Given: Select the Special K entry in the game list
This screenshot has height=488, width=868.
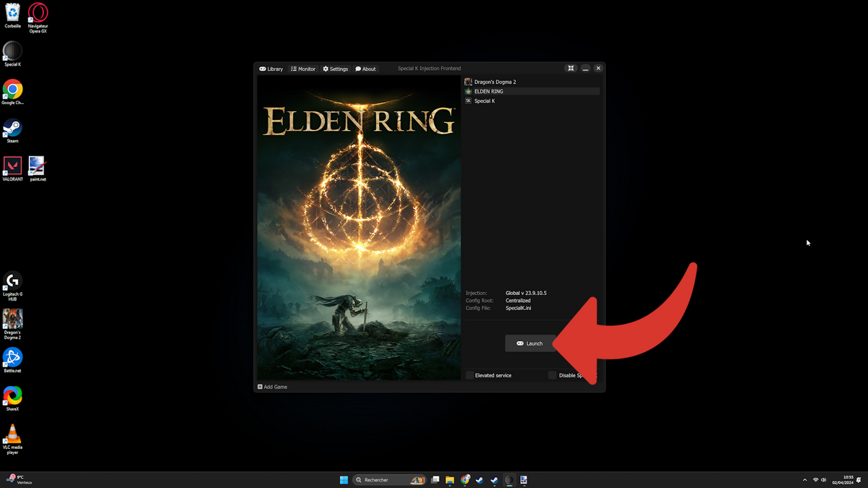Looking at the screenshot, I should (x=532, y=100).
